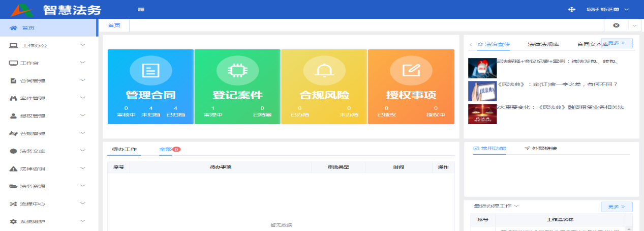Click the 授权事项 edit icon
Viewport: 644px width, 231px height.
[x=411, y=71]
